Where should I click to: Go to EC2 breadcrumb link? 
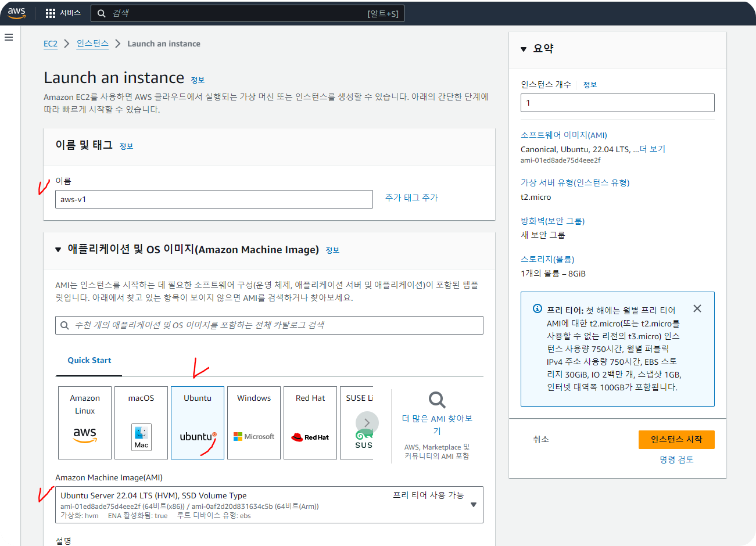51,44
